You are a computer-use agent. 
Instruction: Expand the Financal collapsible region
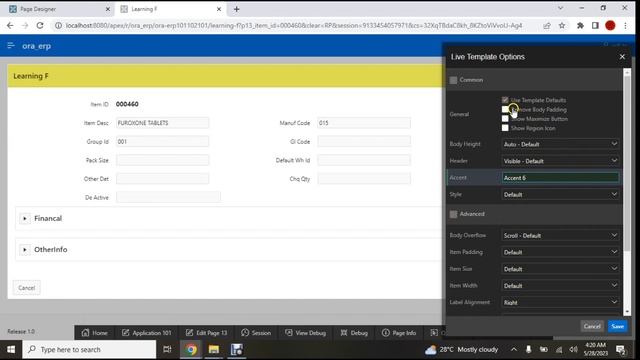click(x=24, y=218)
